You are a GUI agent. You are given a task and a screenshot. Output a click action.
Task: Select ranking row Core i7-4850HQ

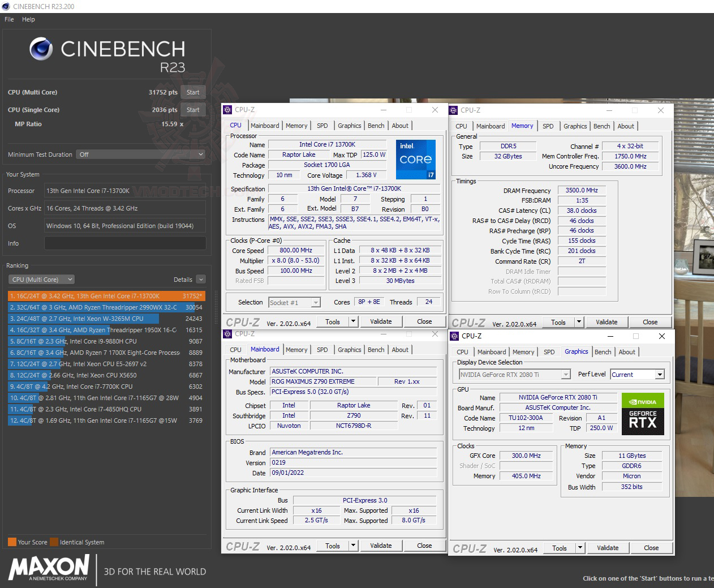coord(106,409)
